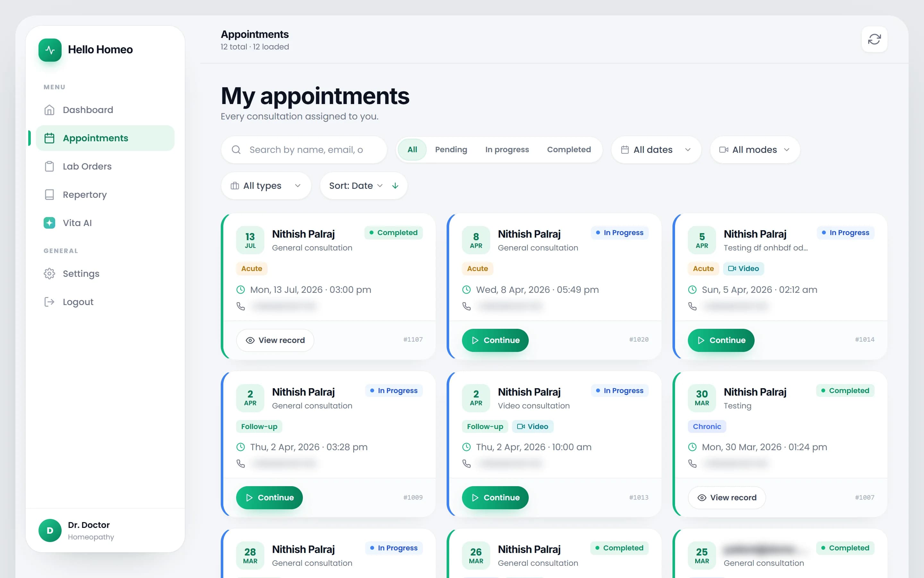Select Appointments in the sidebar menu
The height and width of the screenshot is (578, 924).
[x=105, y=138]
